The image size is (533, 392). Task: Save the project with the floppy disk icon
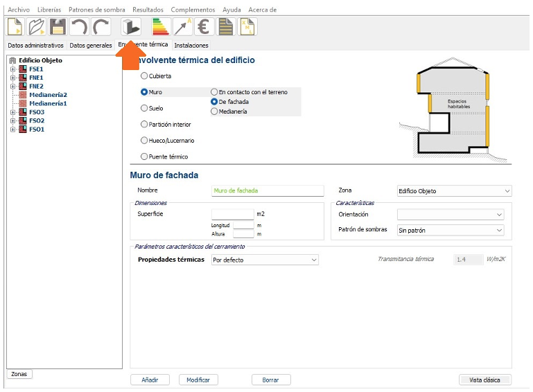point(58,26)
